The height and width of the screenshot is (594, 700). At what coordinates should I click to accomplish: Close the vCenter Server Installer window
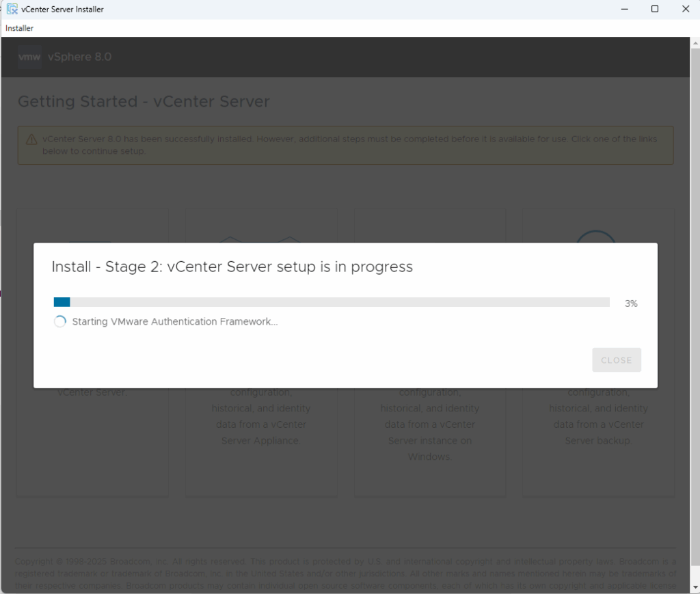point(686,9)
